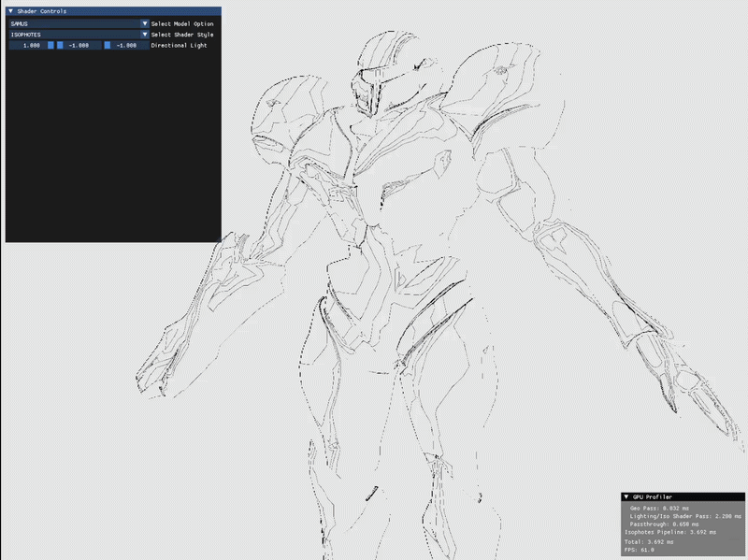
Task: Click the GPU Profiler title bar
Action: pyautogui.click(x=683, y=496)
